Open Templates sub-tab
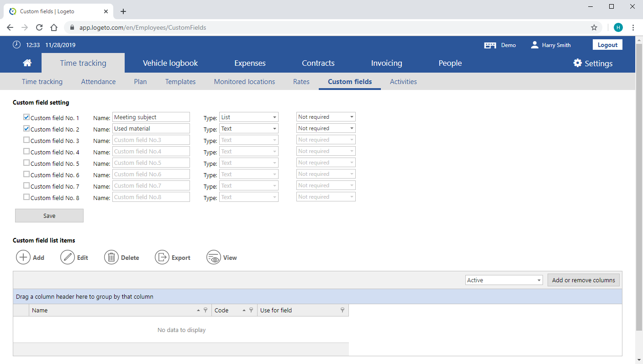Screen dimensions: 643x364 pos(180,82)
